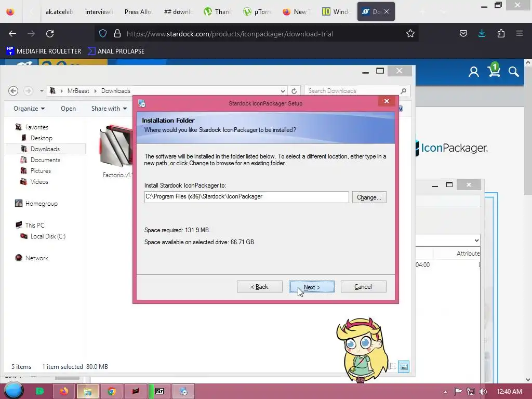This screenshot has height=399, width=532.
Task: Click the search magnifier in Explorer
Action: tap(403, 91)
